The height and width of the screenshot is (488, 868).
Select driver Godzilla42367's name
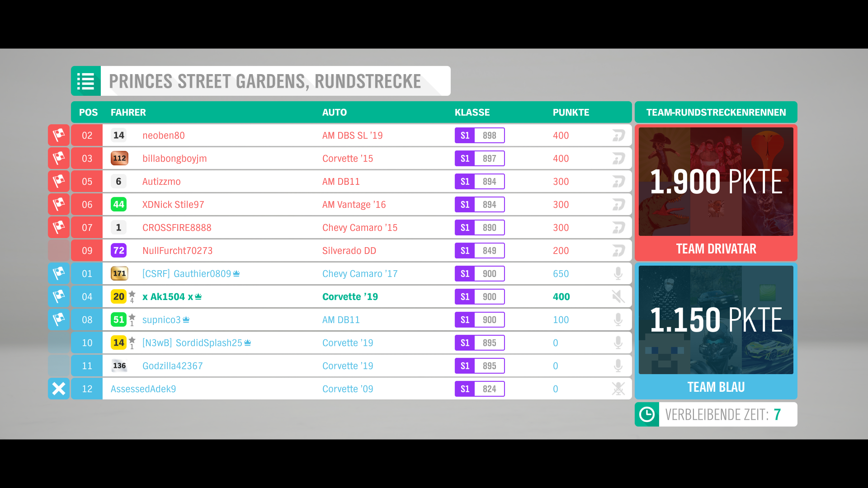point(172,366)
